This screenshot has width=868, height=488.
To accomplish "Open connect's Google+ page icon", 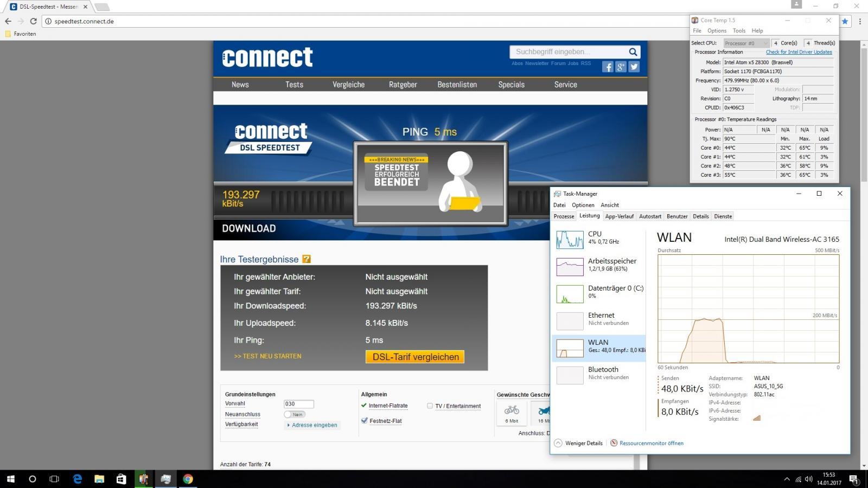I will coord(621,67).
